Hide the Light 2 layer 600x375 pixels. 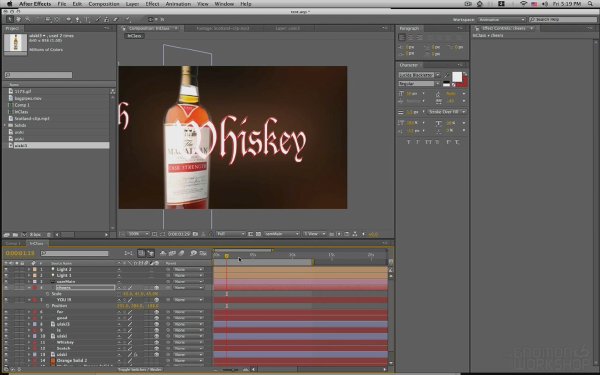click(6, 269)
